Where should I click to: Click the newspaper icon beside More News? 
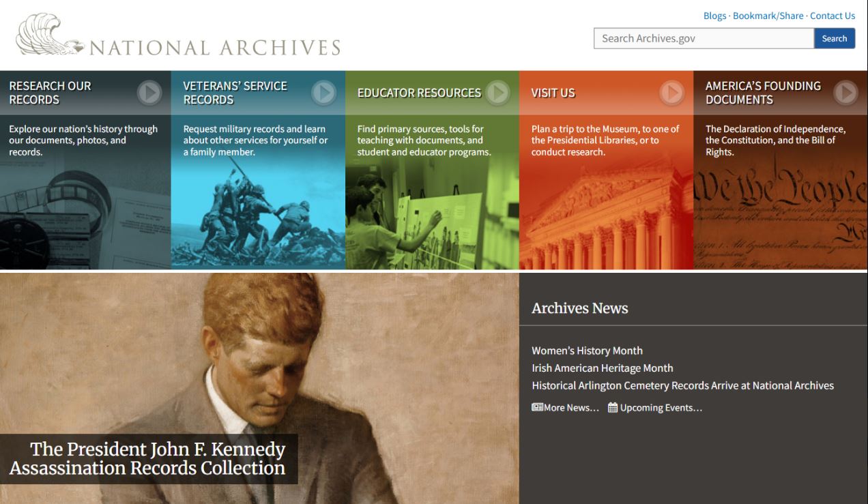[537, 408]
